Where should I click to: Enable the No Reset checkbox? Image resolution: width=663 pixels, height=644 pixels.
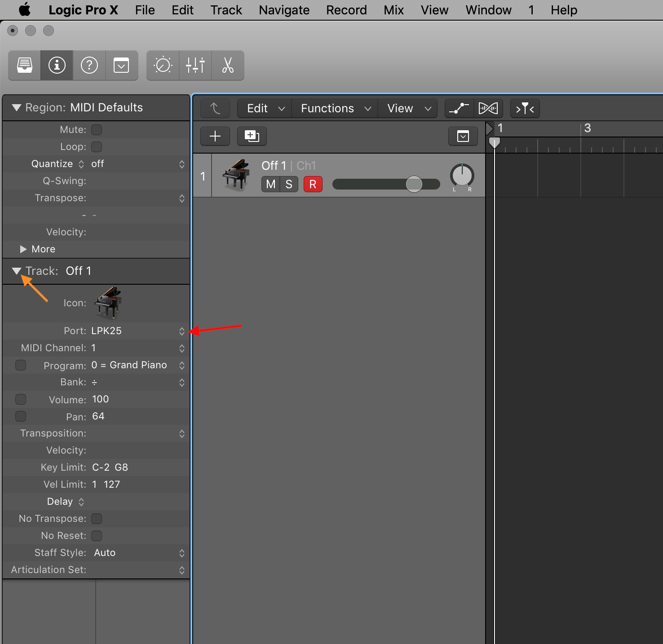pos(97,536)
